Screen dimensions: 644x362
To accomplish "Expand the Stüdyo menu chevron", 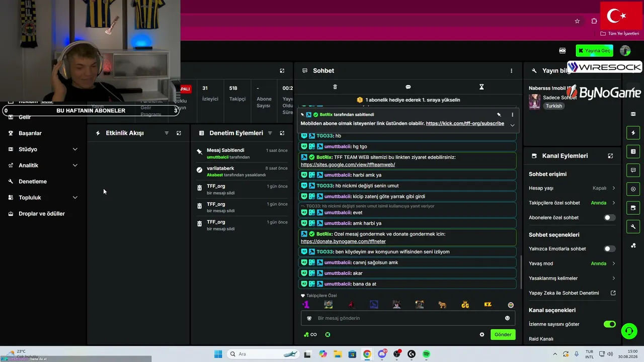I will click(x=75, y=149).
